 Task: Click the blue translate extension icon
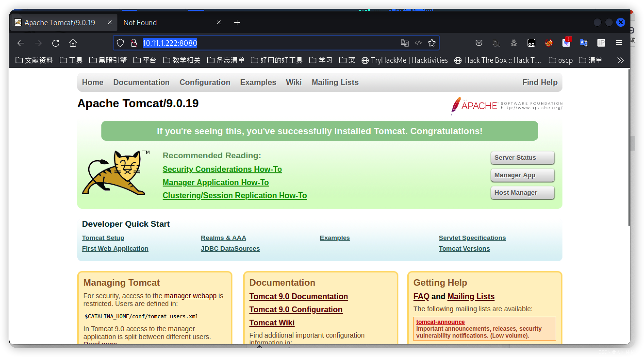[584, 43]
